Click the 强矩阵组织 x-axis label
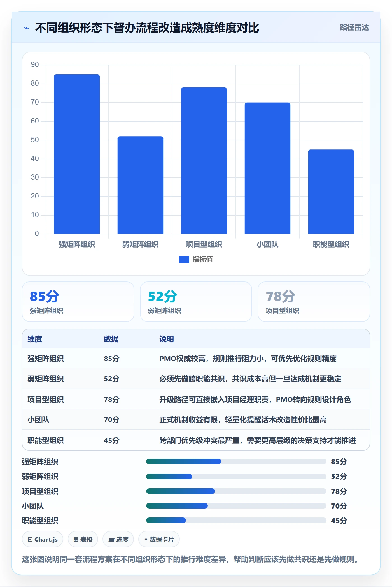Screen dimensions: 392x587 [77, 244]
